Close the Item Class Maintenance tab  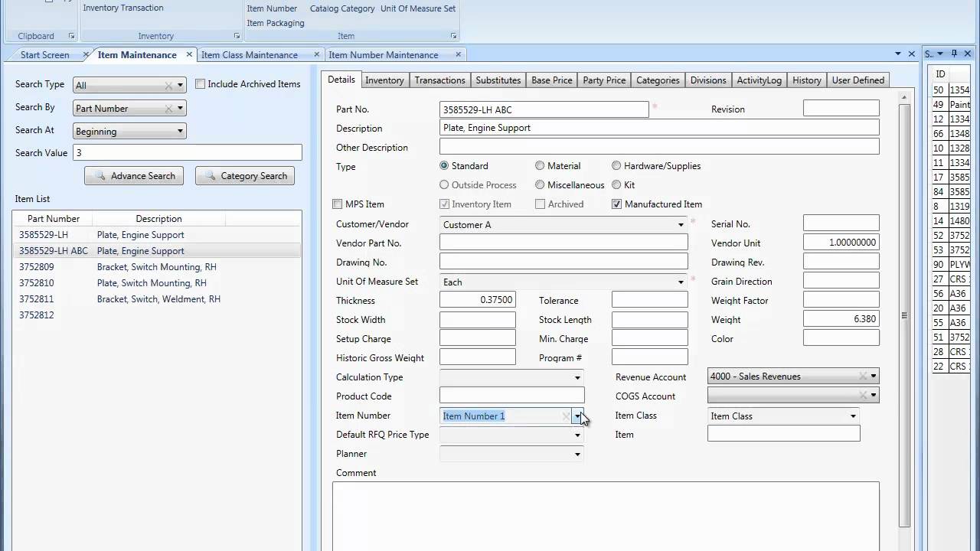317,54
